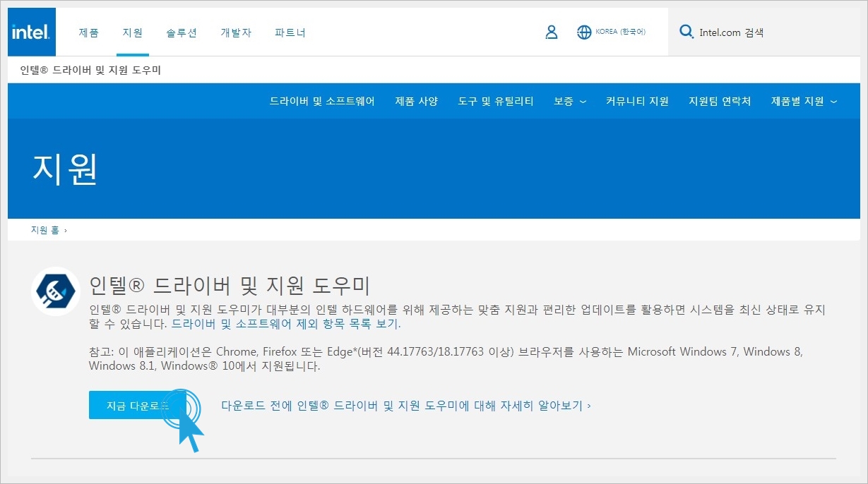Click the globe region icon
Image resolution: width=868 pixels, height=484 pixels.
tap(584, 32)
